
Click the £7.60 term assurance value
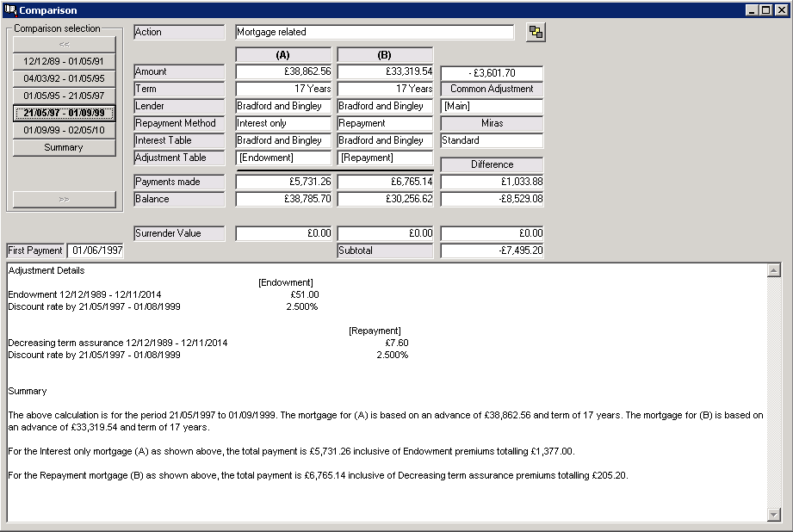(396, 343)
